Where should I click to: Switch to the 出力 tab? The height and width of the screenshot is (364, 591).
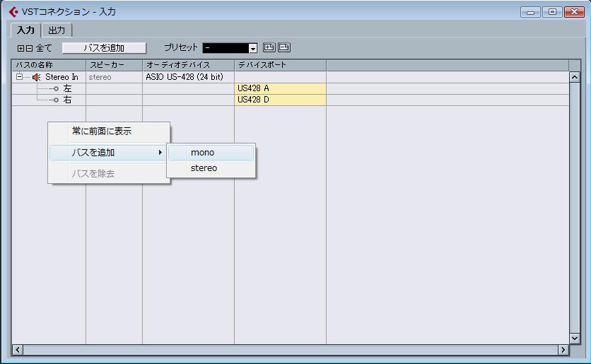pos(57,30)
